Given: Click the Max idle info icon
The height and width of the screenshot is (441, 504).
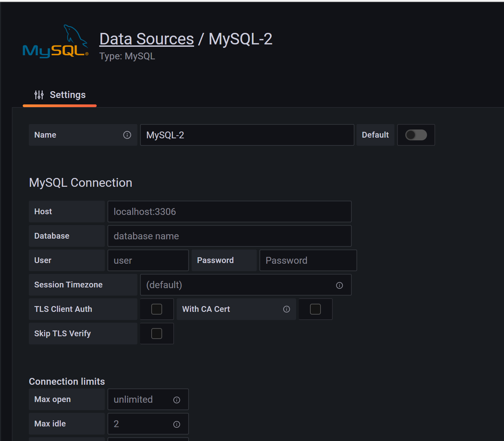Looking at the screenshot, I should coord(176,424).
